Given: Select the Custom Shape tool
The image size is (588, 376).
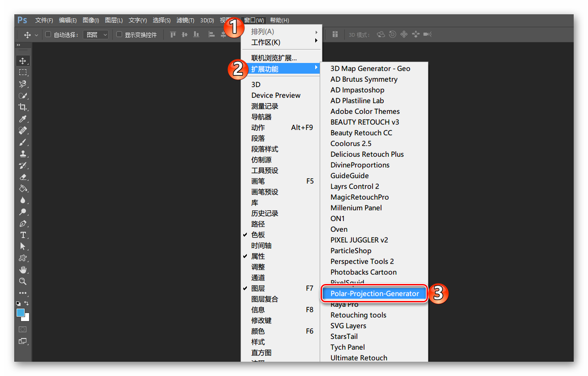Looking at the screenshot, I should tap(23, 258).
